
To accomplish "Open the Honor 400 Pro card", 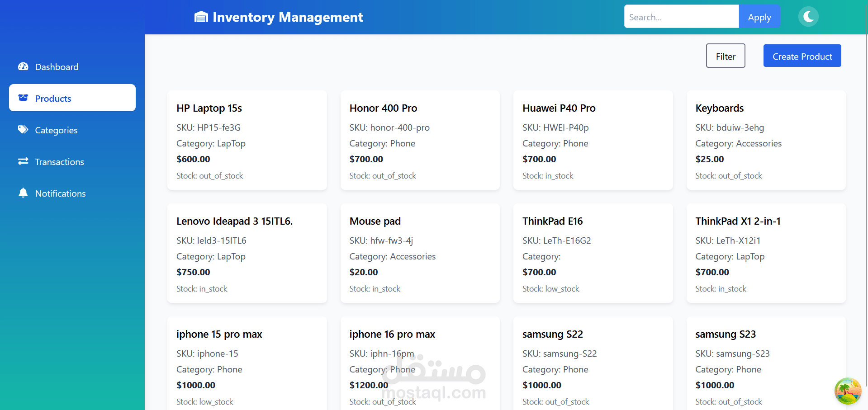I will 420,140.
